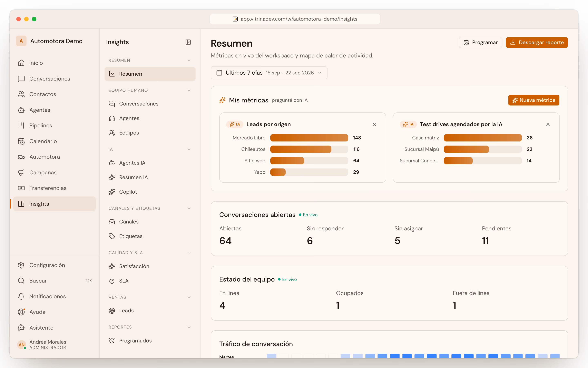Click headset icon for Agentes under Equipo Humano

pos(112,118)
